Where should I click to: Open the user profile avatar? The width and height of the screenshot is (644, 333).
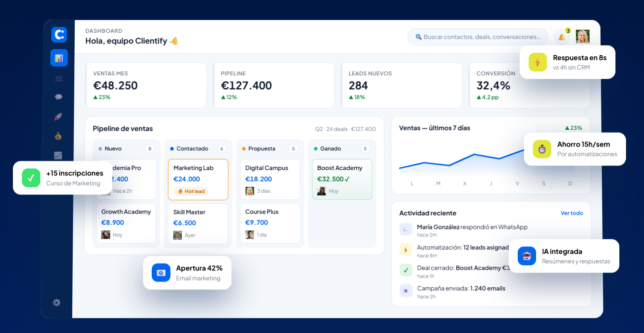click(583, 36)
